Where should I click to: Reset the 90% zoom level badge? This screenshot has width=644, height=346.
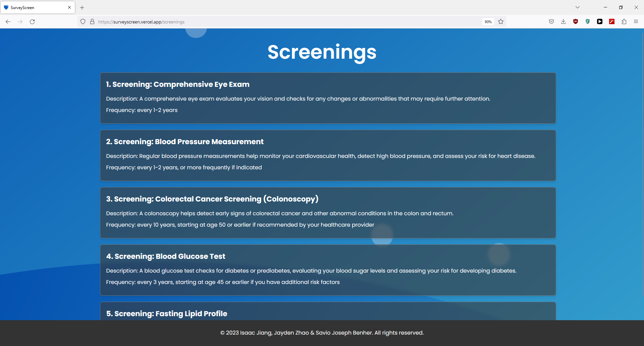pos(488,22)
